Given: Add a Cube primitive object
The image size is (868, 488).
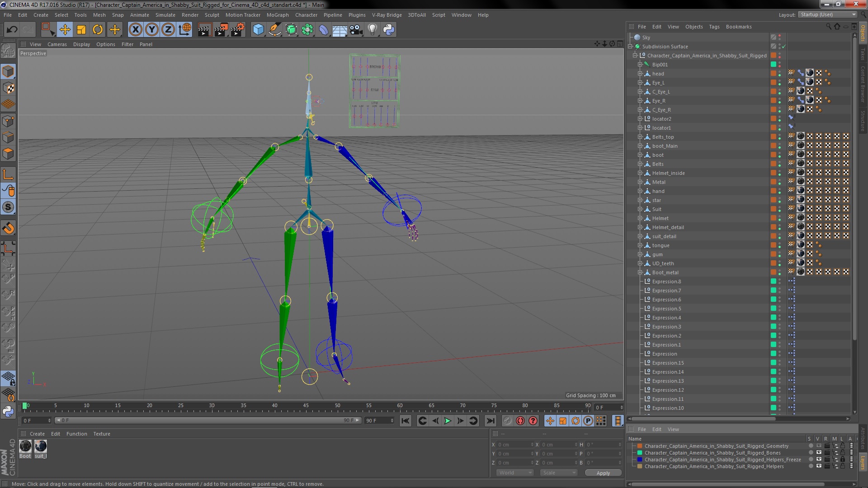Looking at the screenshot, I should pos(258,30).
